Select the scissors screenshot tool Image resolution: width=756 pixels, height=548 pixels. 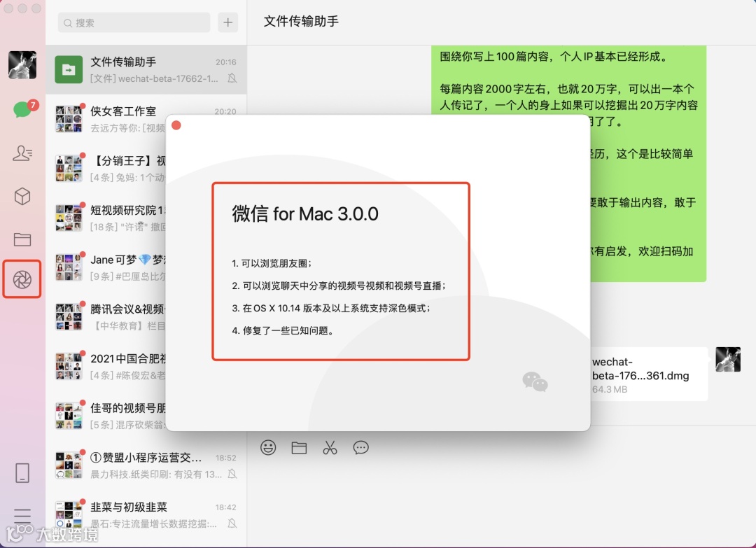[x=330, y=448]
